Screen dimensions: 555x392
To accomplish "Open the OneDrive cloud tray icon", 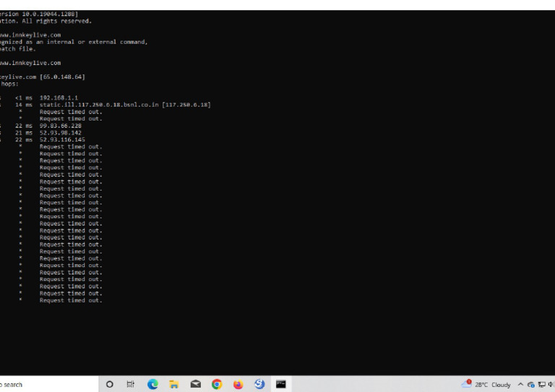I will coord(531,385).
